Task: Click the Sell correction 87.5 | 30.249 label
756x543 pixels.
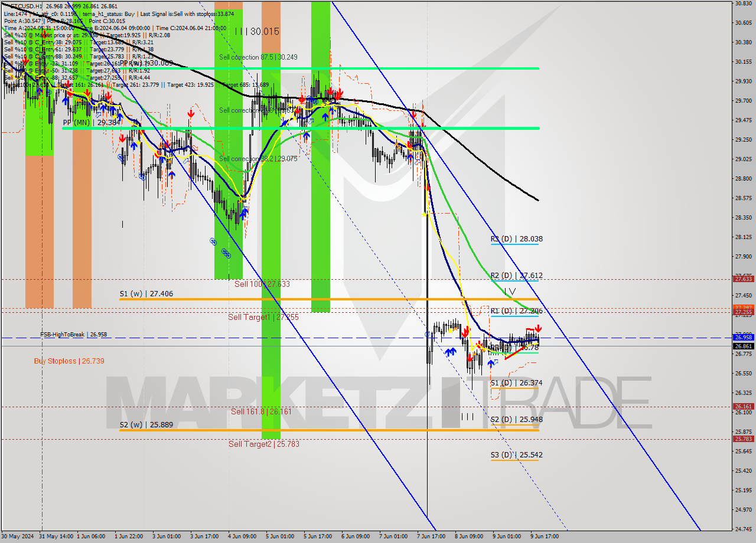Action: [x=258, y=57]
